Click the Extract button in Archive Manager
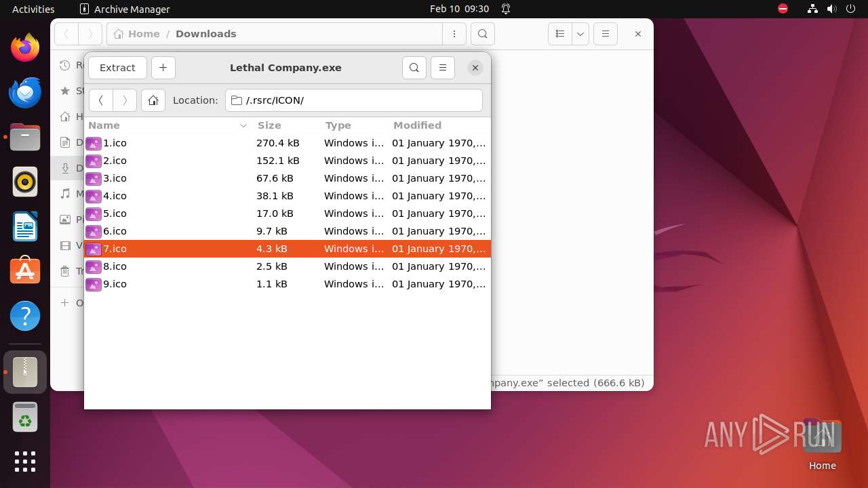This screenshot has width=868, height=488. pos(117,68)
